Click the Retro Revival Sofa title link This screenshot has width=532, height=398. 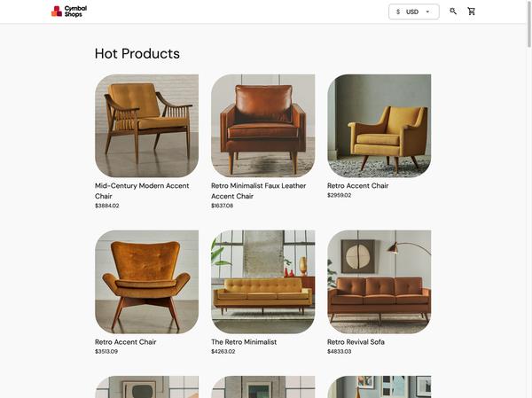pos(356,342)
